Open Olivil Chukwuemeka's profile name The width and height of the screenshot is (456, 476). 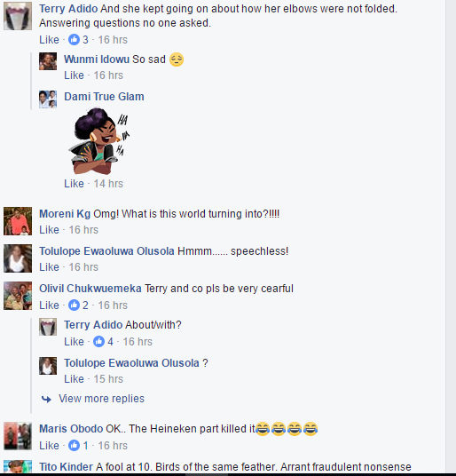click(90, 289)
